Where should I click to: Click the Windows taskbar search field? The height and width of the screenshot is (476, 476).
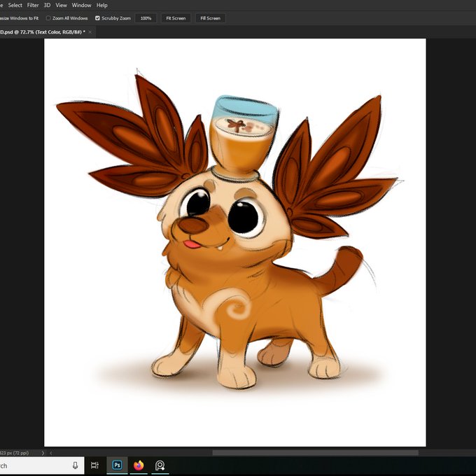pyautogui.click(x=42, y=465)
